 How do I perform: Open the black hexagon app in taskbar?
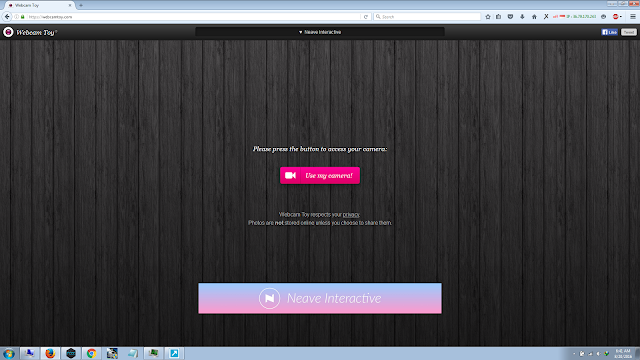pos(71,353)
